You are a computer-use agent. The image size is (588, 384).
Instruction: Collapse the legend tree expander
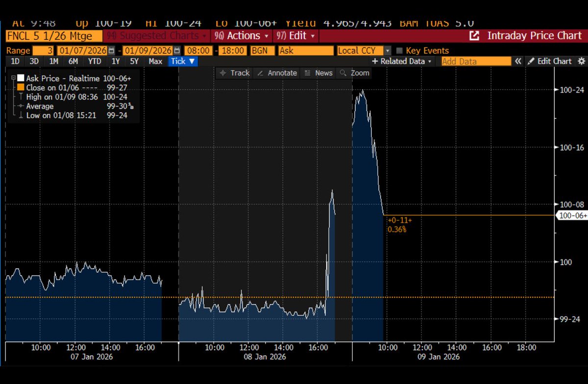click(12, 78)
